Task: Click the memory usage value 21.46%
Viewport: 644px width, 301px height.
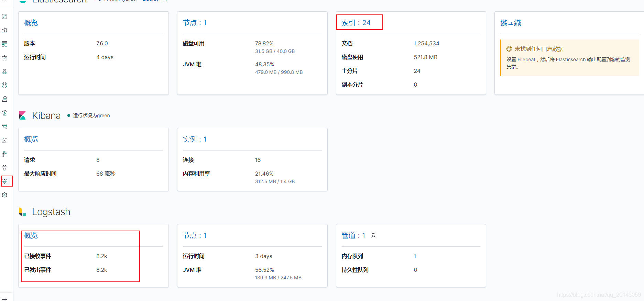Action: (x=264, y=174)
